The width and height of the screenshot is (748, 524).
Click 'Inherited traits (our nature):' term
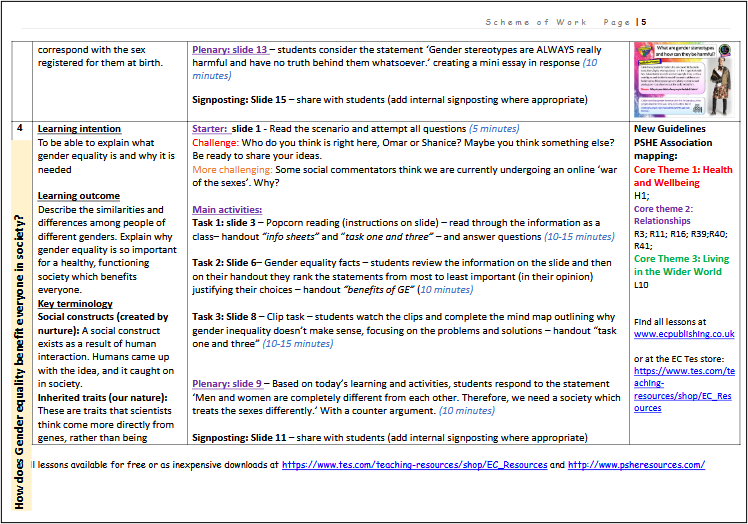(103, 398)
